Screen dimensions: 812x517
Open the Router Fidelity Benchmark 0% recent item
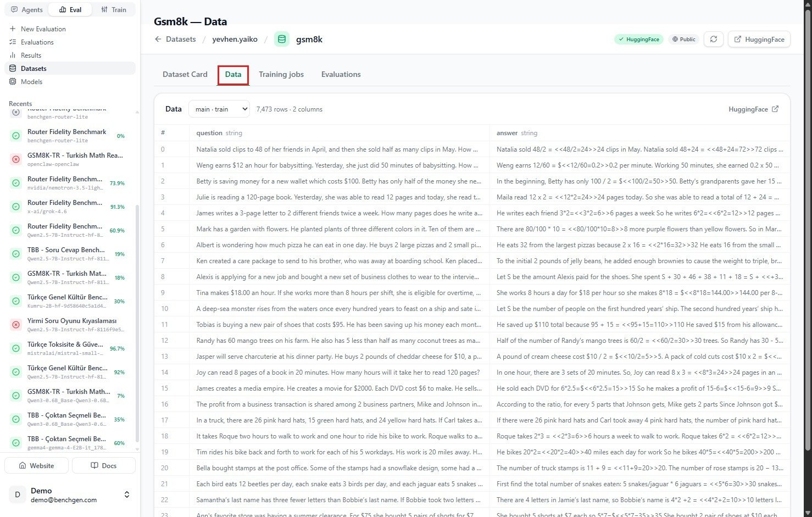[x=70, y=136]
